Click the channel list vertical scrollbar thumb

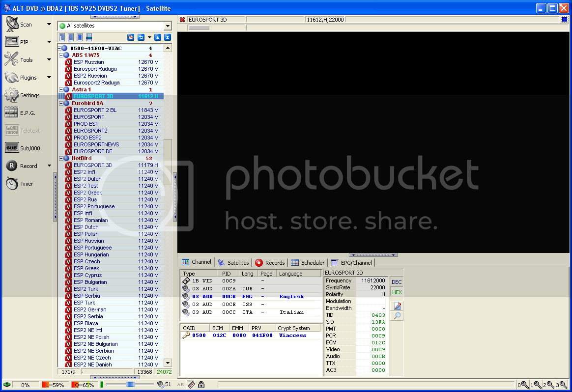point(168,162)
